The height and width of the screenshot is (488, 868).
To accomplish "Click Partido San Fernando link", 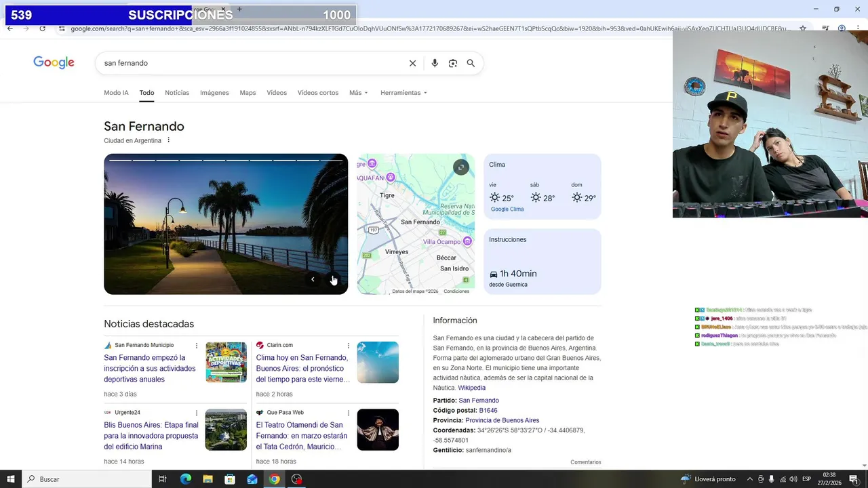I will click(479, 401).
